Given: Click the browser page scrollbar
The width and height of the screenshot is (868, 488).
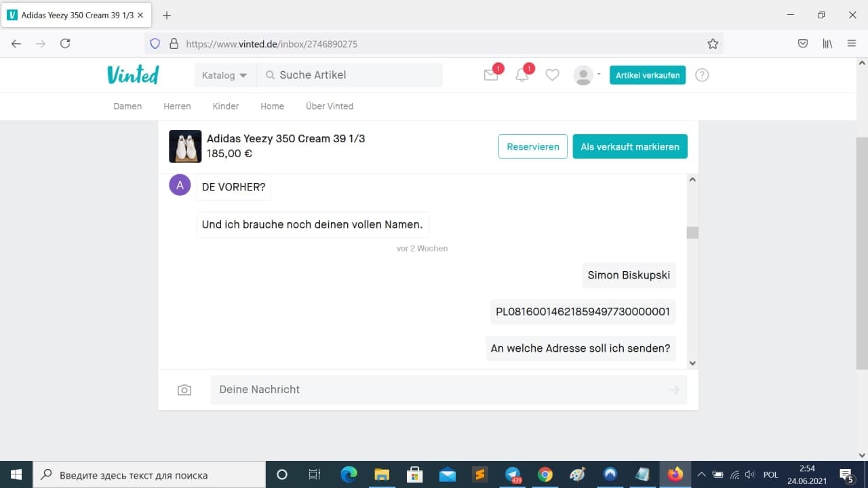Looking at the screenshot, I should pos(862,253).
